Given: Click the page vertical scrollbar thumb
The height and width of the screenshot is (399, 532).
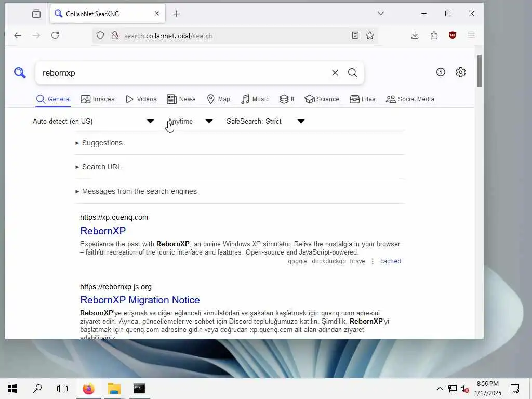Looking at the screenshot, I should [478, 71].
